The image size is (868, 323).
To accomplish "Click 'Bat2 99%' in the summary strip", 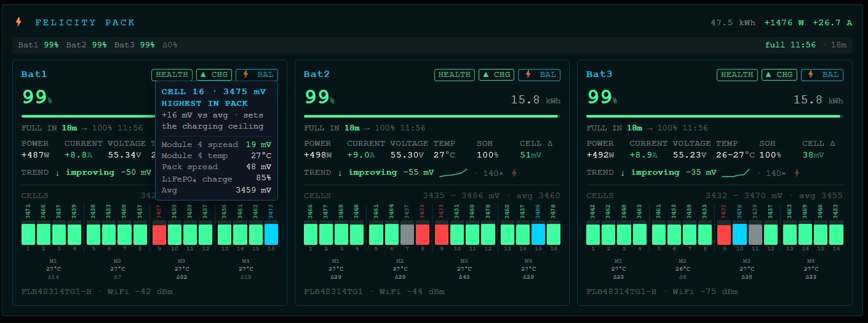I will [86, 45].
